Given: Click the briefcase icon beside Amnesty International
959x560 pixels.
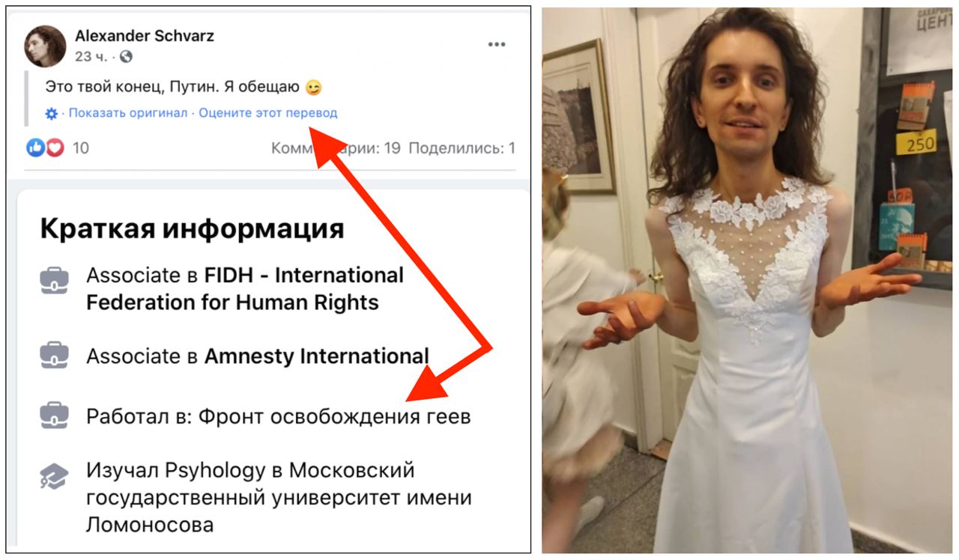Looking at the screenshot, I should (x=54, y=356).
